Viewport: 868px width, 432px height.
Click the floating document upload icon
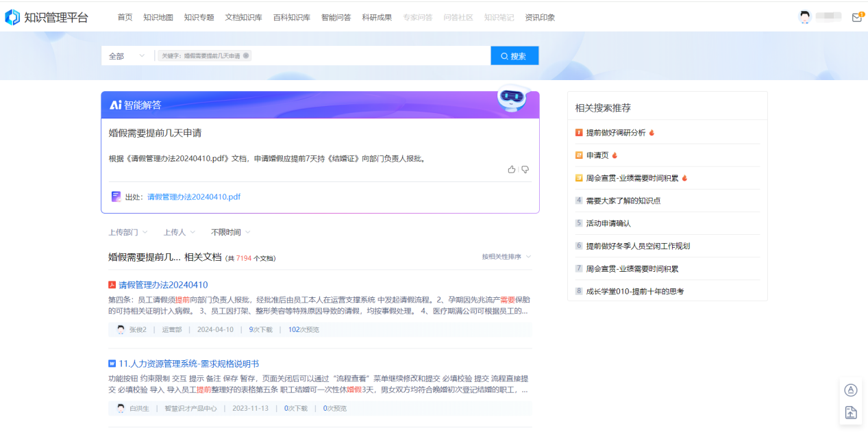click(x=851, y=412)
